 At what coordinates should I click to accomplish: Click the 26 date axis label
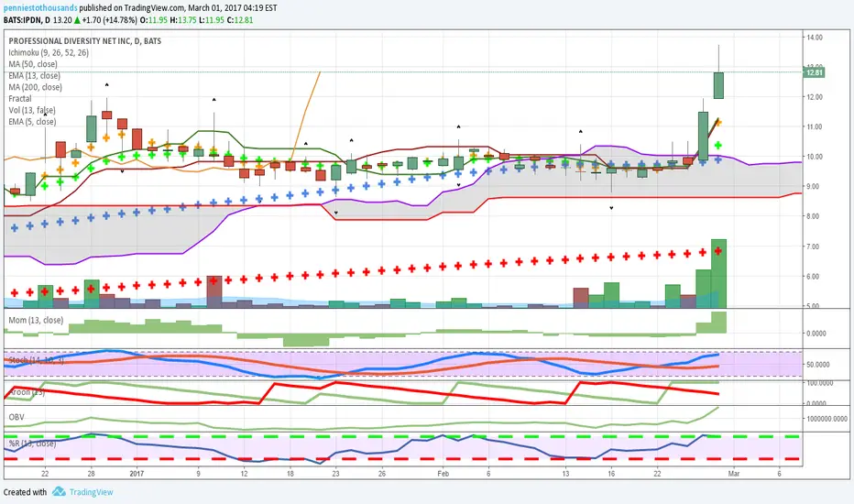click(382, 474)
